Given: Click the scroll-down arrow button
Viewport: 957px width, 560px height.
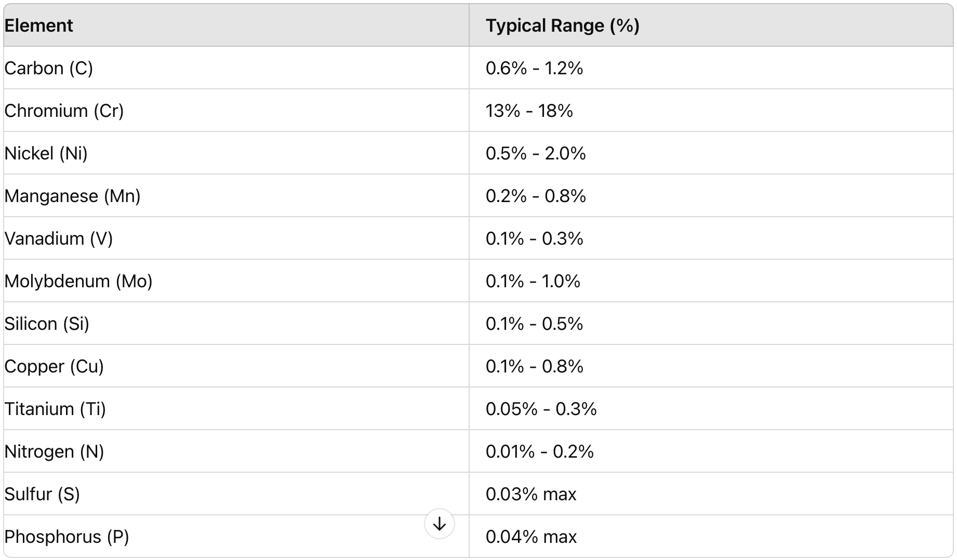Looking at the screenshot, I should (439, 524).
